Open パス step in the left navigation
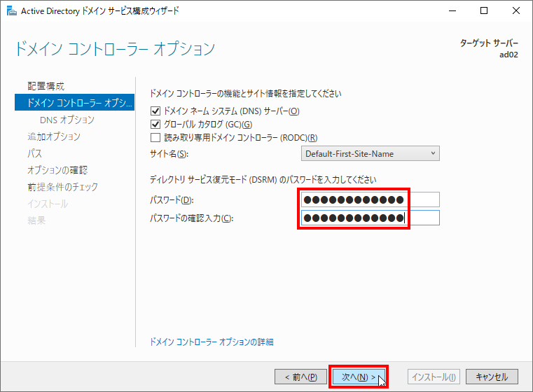The height and width of the screenshot is (392, 533). 35,153
